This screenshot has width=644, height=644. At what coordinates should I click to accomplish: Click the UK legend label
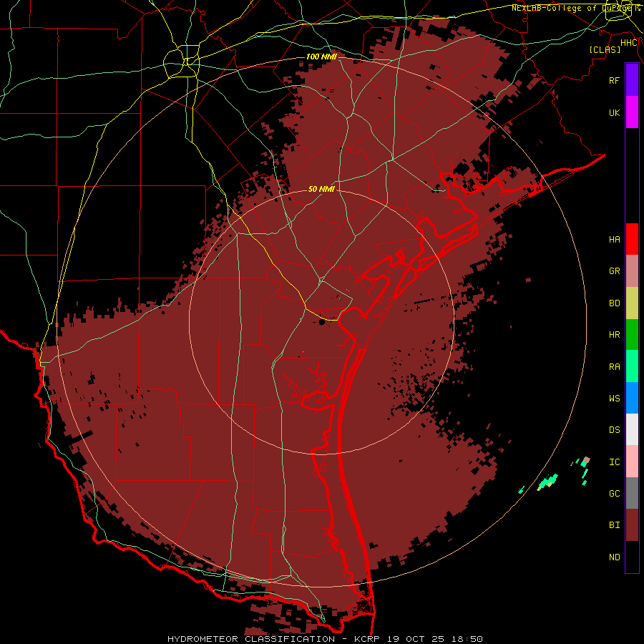click(x=614, y=112)
